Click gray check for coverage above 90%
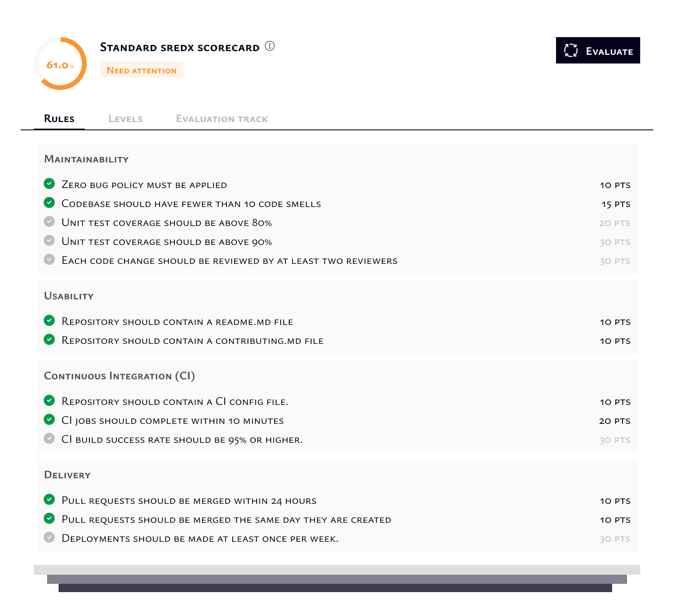This screenshot has height=616, width=674. pyautogui.click(x=49, y=240)
